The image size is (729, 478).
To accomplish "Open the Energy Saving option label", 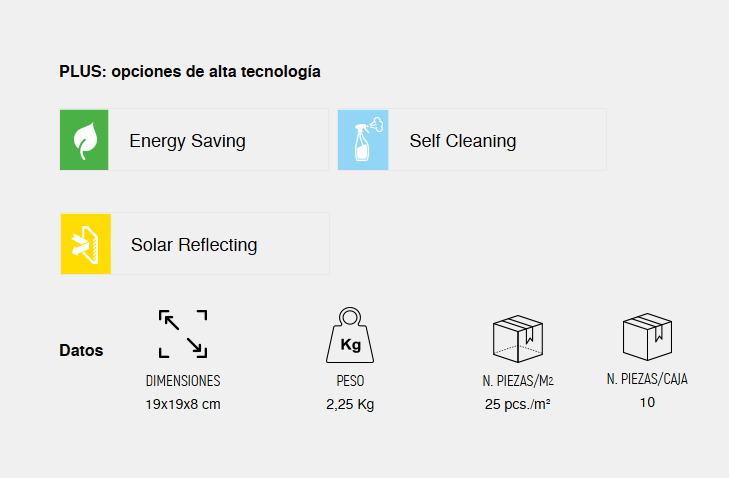I will (x=187, y=141).
